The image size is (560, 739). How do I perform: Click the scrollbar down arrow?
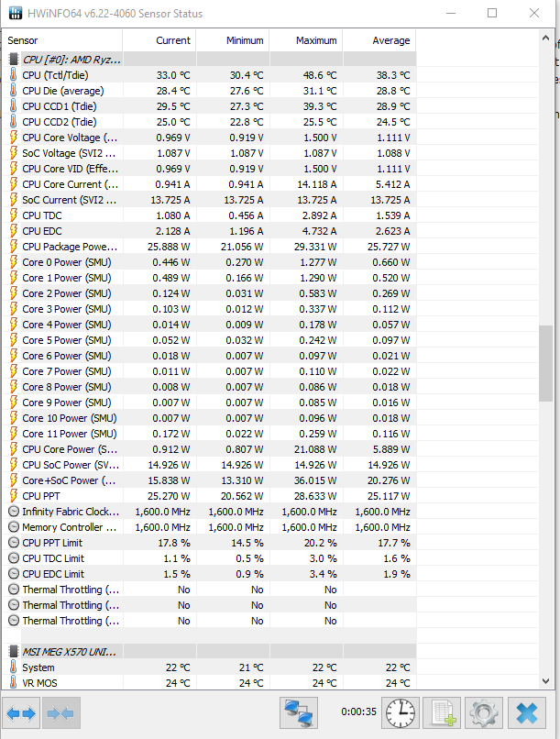click(546, 681)
